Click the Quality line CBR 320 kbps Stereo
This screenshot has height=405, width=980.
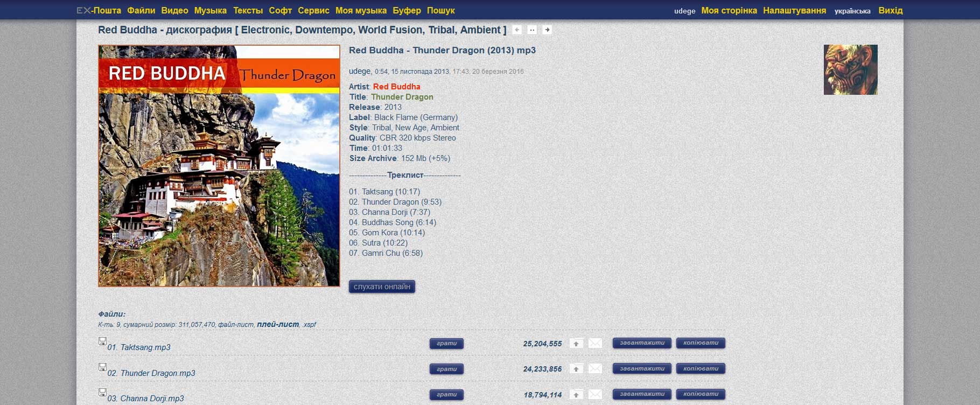pyautogui.click(x=402, y=138)
